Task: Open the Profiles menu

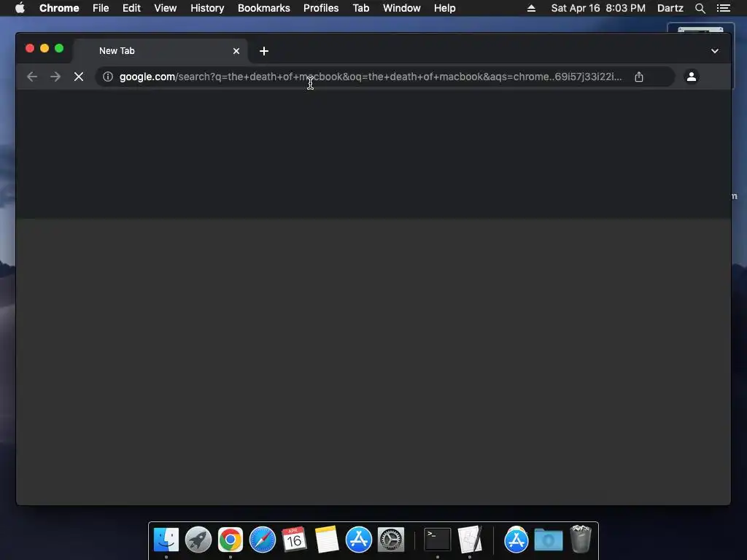Action: [321, 8]
